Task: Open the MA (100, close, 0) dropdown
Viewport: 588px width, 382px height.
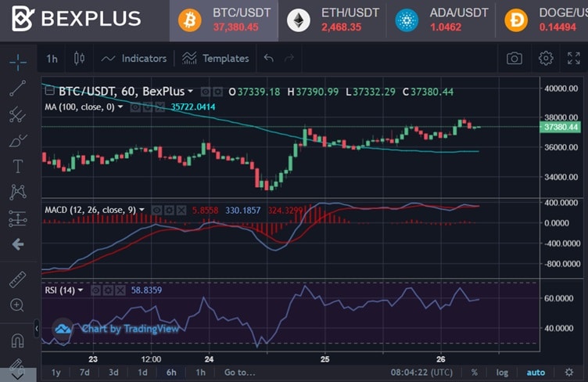Action: click(120, 107)
